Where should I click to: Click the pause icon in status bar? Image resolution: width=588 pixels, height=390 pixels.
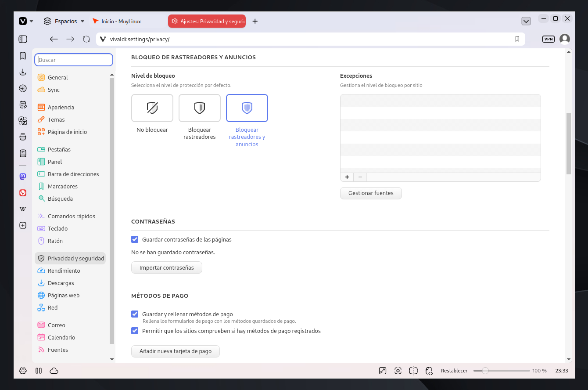point(39,371)
